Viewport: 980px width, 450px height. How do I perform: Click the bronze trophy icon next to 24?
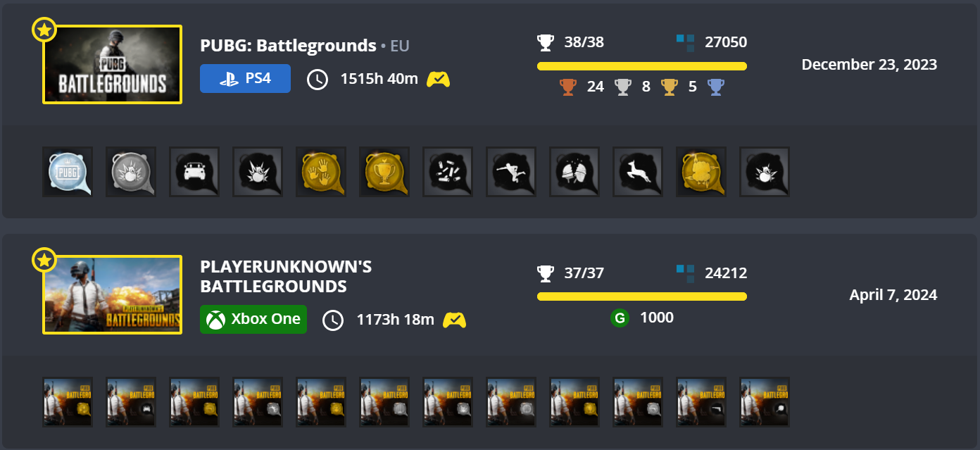[568, 87]
